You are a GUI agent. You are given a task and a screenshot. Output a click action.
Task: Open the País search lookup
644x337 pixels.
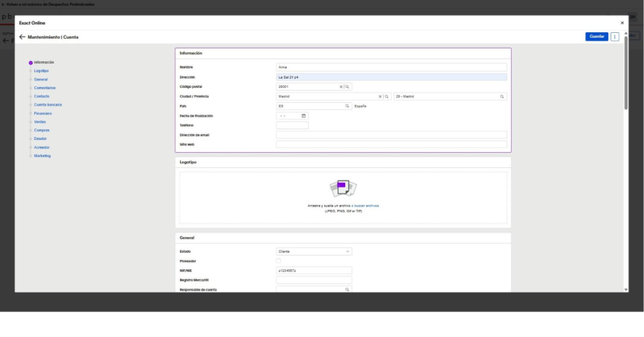tap(347, 106)
